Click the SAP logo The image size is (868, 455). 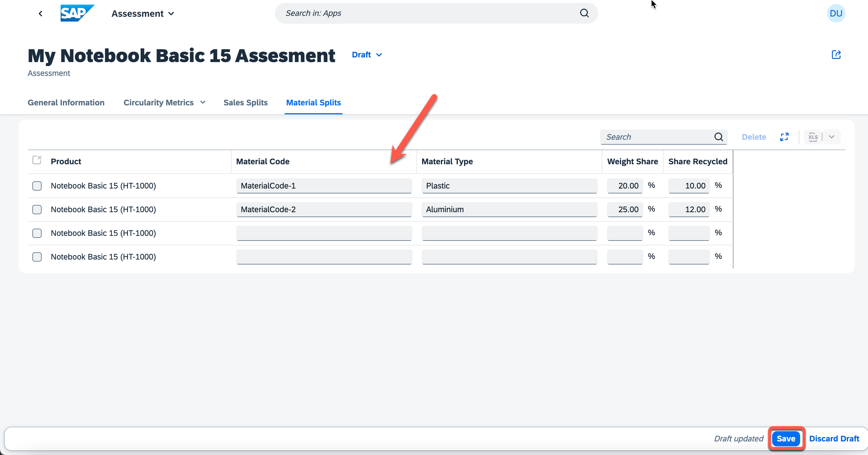(x=77, y=13)
